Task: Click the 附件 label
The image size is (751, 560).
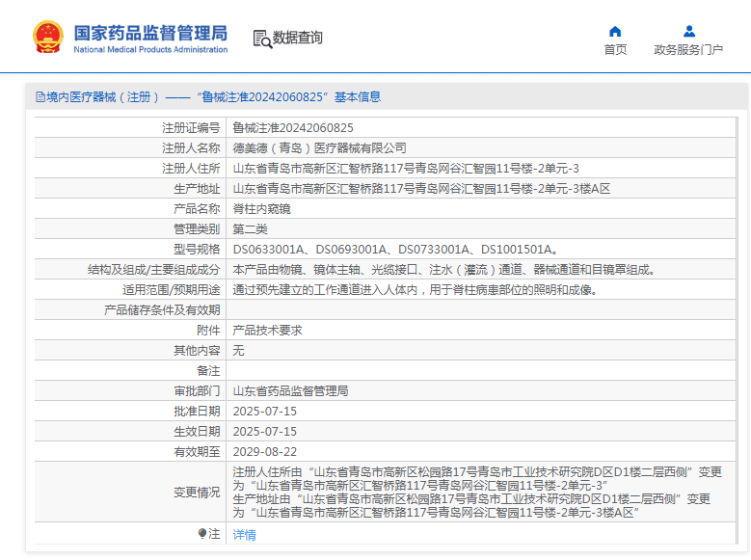Action: pyautogui.click(x=208, y=331)
